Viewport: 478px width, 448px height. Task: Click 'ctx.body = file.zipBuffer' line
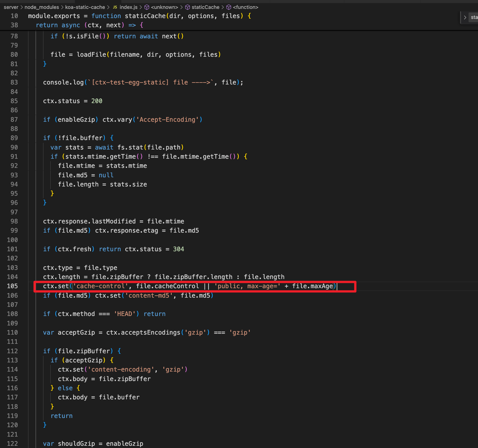click(x=104, y=379)
